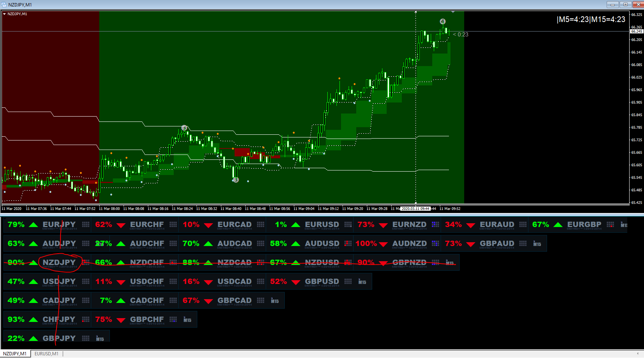Click the M15 icon after GBPJPY
644x358 pixels.
click(x=100, y=339)
